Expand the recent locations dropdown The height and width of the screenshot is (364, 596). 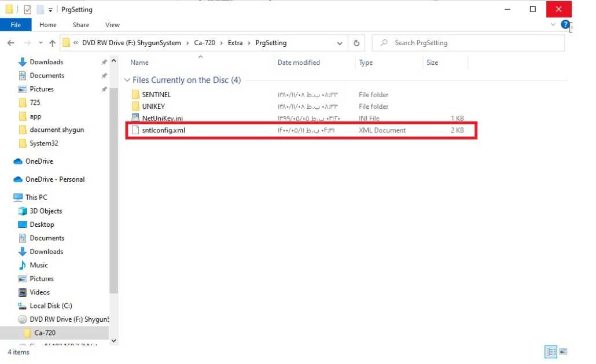coord(41,43)
